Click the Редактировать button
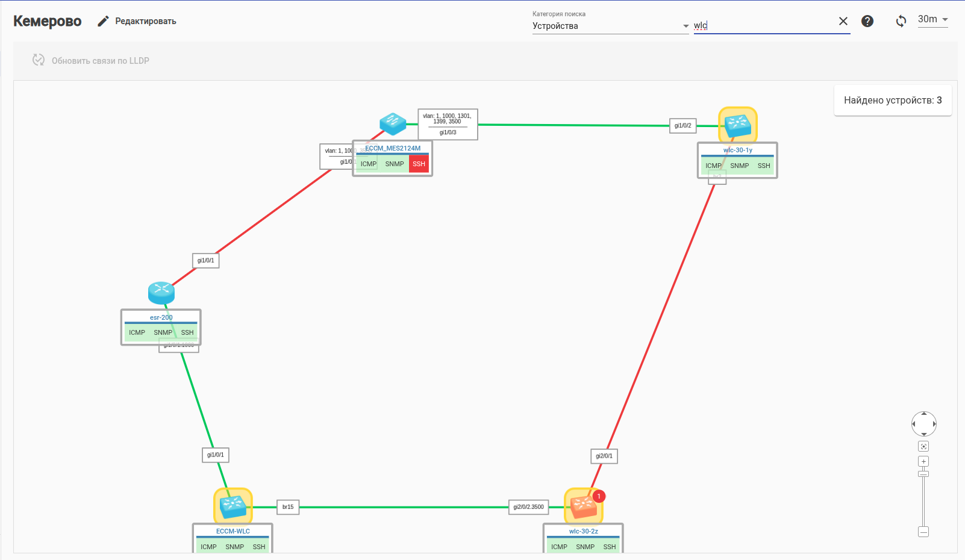Viewport: 965px width, 560px height. (137, 21)
